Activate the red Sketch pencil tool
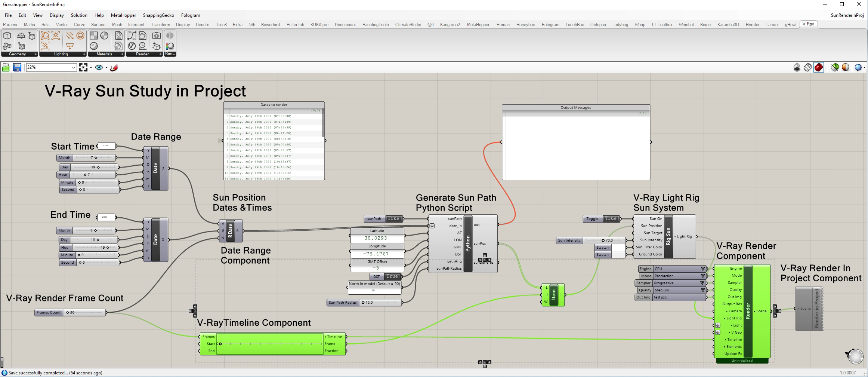This screenshot has height=377, width=868. point(114,67)
